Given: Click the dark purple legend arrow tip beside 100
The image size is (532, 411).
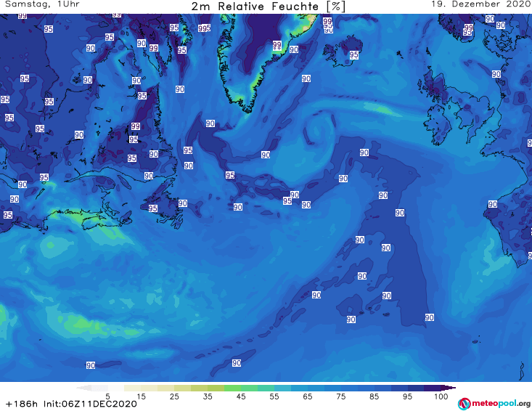Looking at the screenshot, I should [x=449, y=388].
